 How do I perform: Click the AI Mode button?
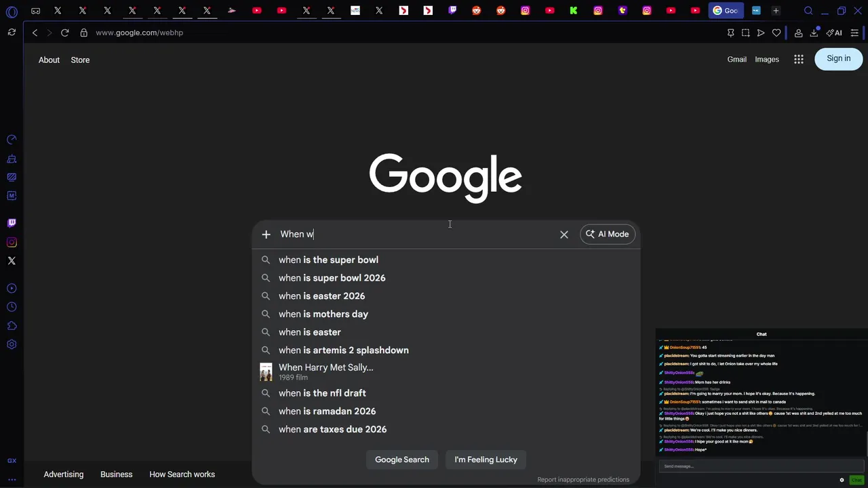[608, 235]
